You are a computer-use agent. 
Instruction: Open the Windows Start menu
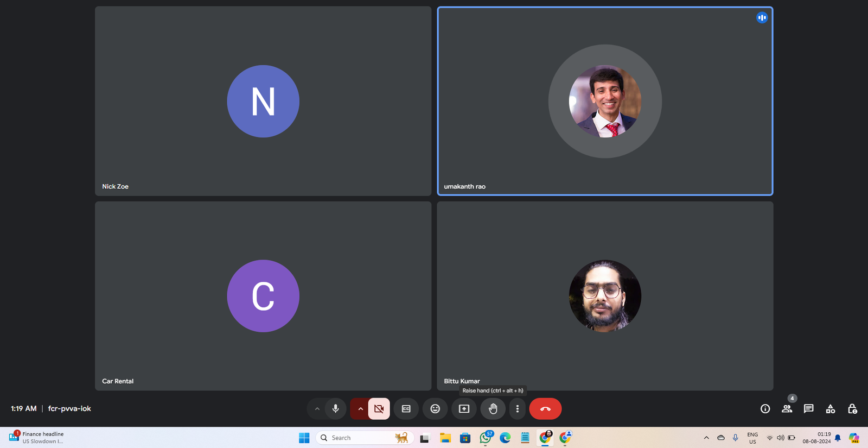(x=304, y=438)
